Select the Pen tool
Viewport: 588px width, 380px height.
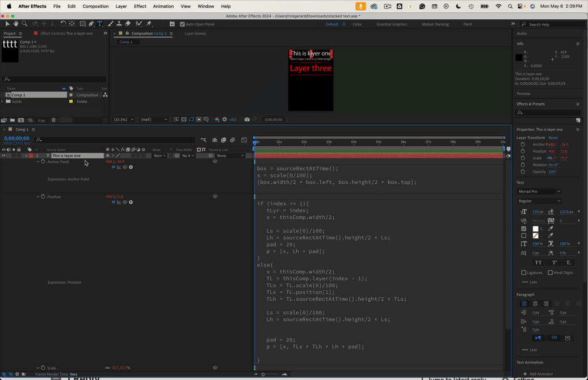coord(91,24)
